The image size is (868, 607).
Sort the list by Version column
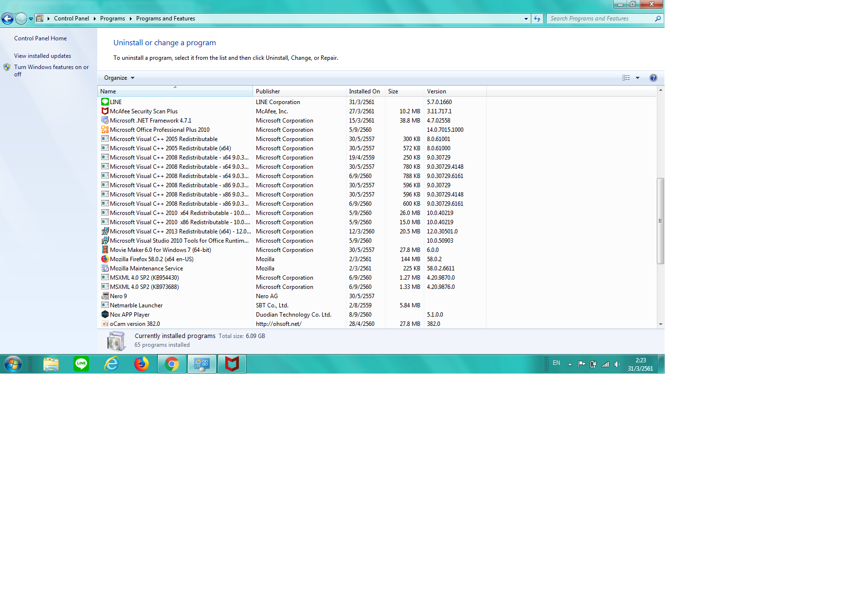[455, 91]
